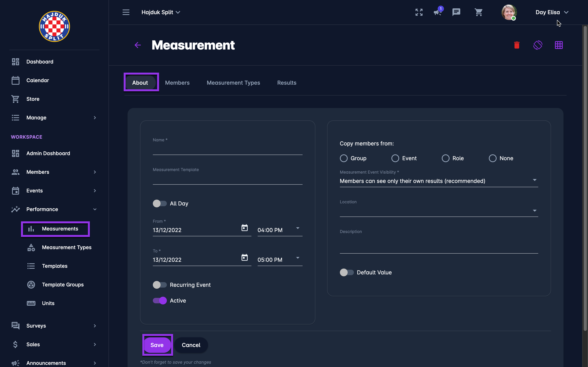This screenshot has height=367, width=588.
Task: Click the Cancel button
Action: [x=191, y=345]
